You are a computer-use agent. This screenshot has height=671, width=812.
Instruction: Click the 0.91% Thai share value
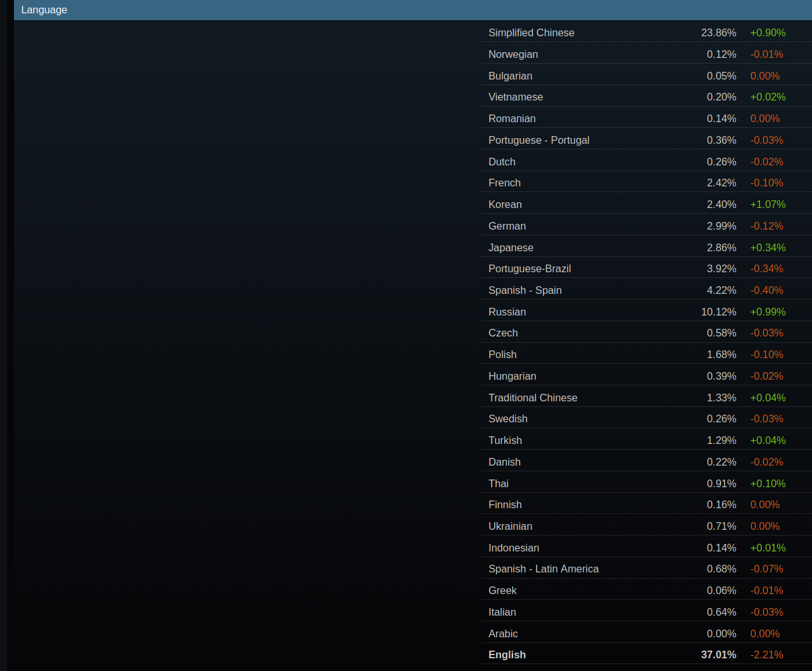click(722, 483)
